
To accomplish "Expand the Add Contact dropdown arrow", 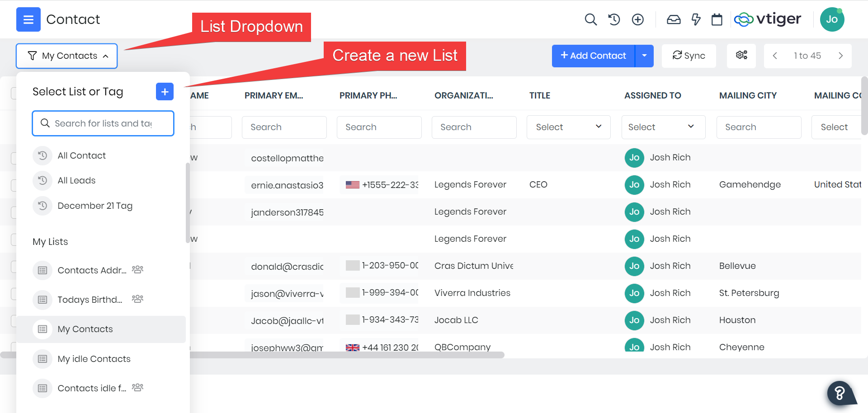I will pos(644,56).
